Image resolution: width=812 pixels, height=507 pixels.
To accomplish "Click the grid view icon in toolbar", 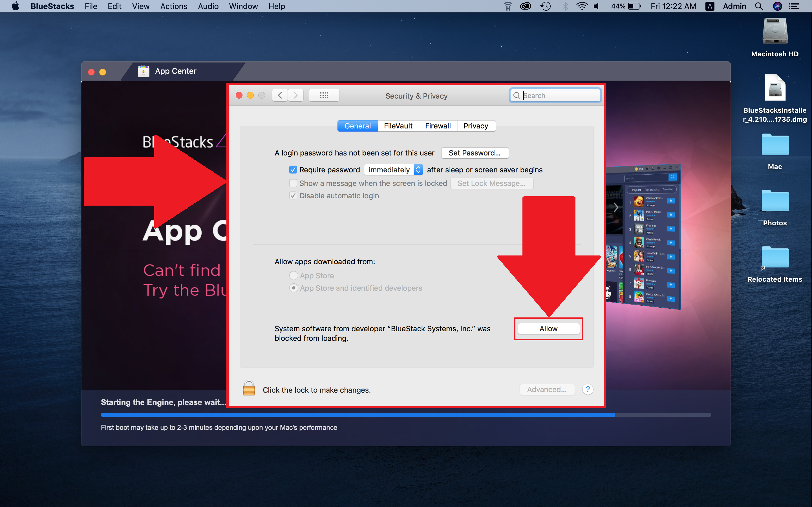I will coord(324,95).
